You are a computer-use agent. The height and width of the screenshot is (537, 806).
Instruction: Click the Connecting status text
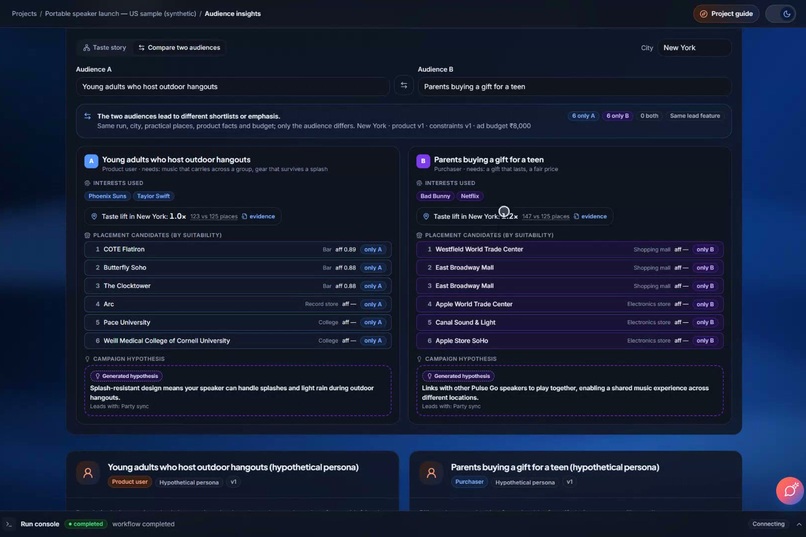768,524
